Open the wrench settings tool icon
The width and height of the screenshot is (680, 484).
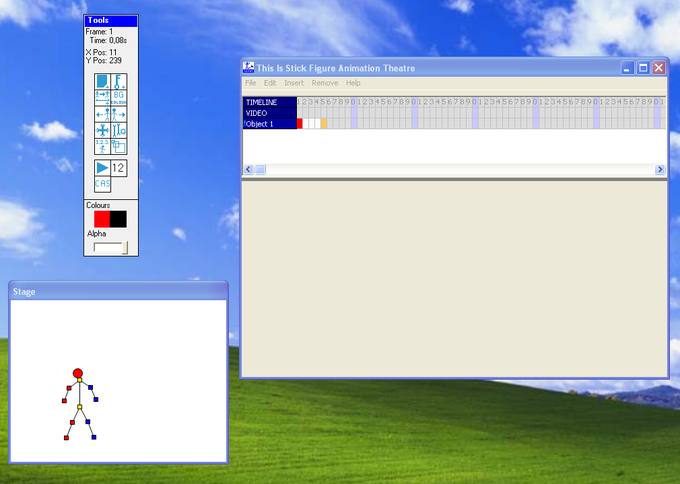[x=119, y=130]
